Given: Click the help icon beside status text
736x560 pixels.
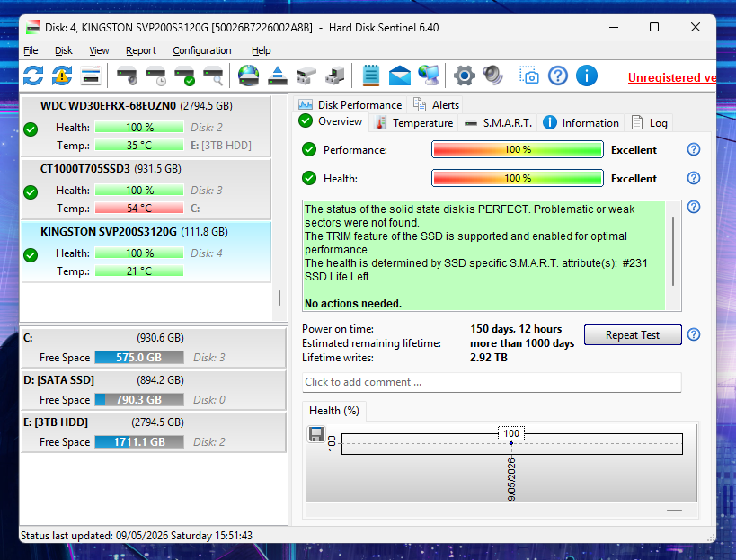Looking at the screenshot, I should click(694, 207).
